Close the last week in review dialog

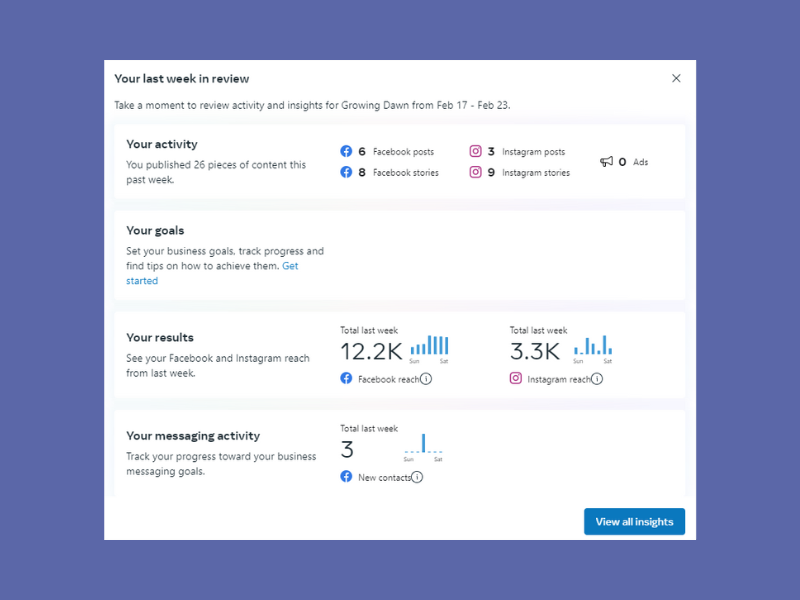pyautogui.click(x=676, y=78)
